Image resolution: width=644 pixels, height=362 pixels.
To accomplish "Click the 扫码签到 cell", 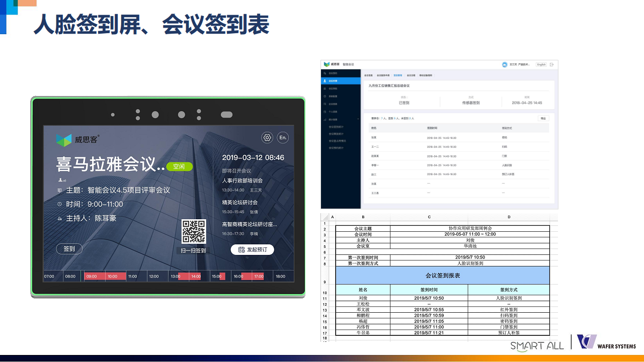I will pyautogui.click(x=509, y=316).
